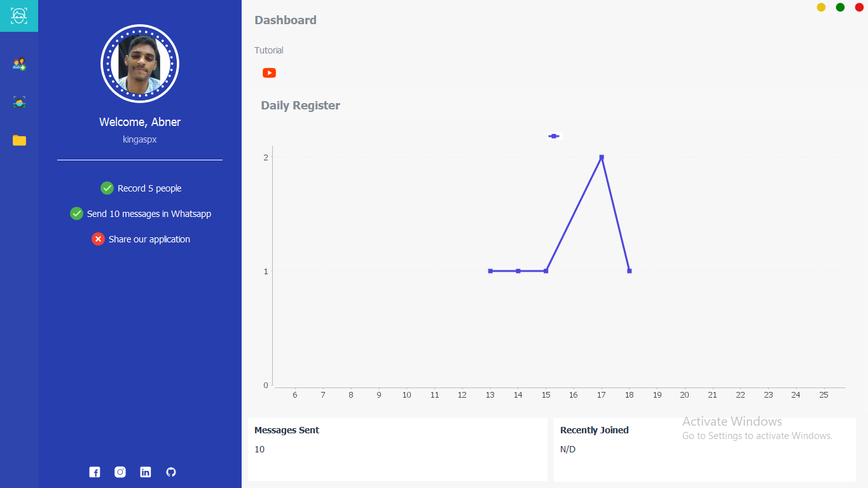
Task: Click the Tutorial label
Action: click(x=269, y=50)
